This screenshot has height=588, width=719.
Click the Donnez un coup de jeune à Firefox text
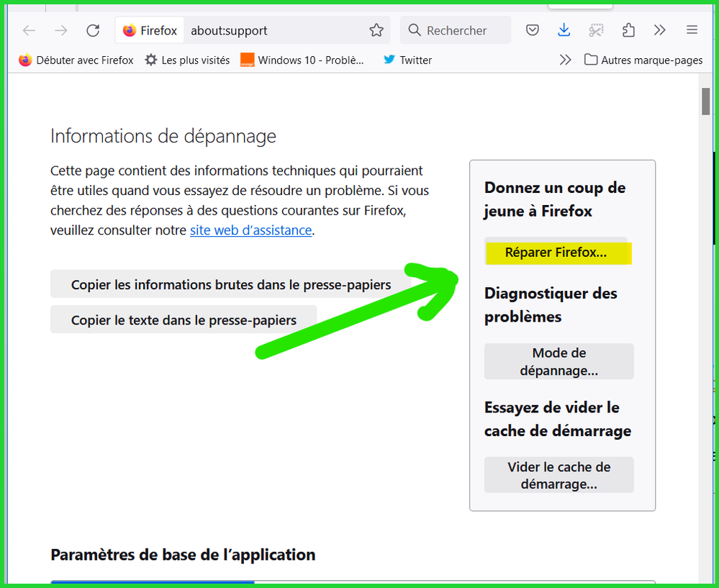[555, 199]
